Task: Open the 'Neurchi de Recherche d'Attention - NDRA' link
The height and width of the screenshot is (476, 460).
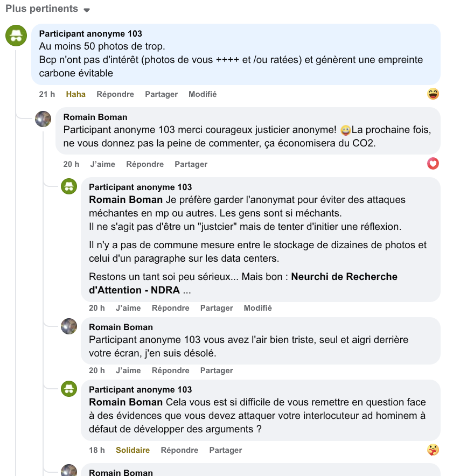Action: click(242, 284)
